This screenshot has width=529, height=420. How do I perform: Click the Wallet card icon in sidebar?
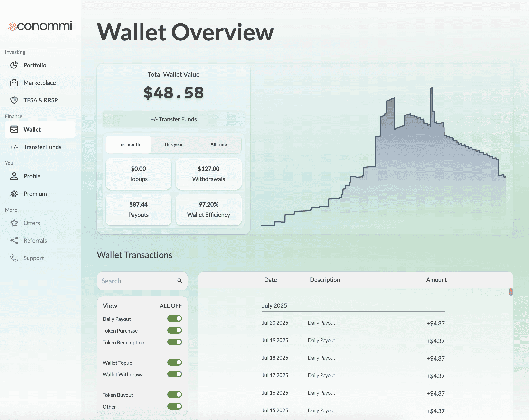click(x=14, y=129)
